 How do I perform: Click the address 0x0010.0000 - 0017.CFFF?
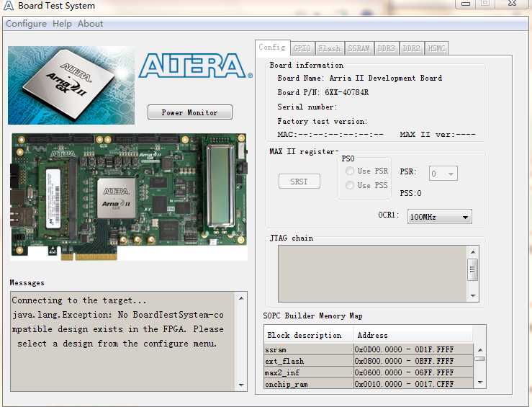[404, 384]
